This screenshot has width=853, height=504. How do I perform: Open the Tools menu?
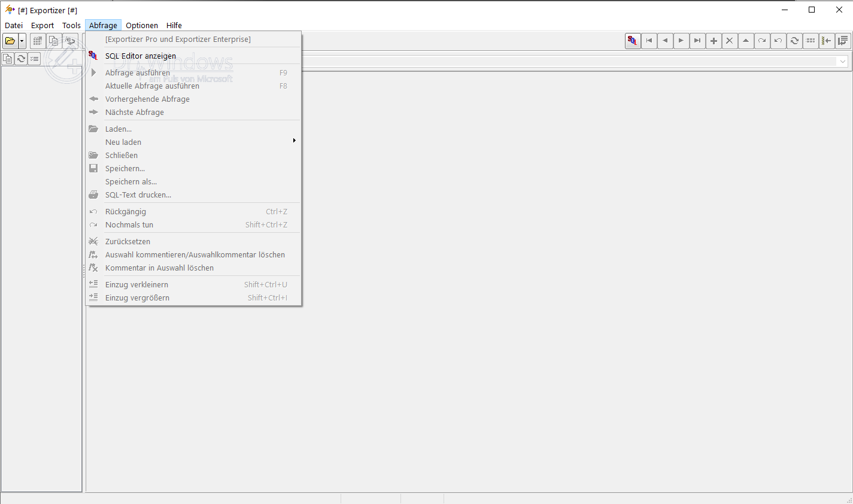point(71,25)
